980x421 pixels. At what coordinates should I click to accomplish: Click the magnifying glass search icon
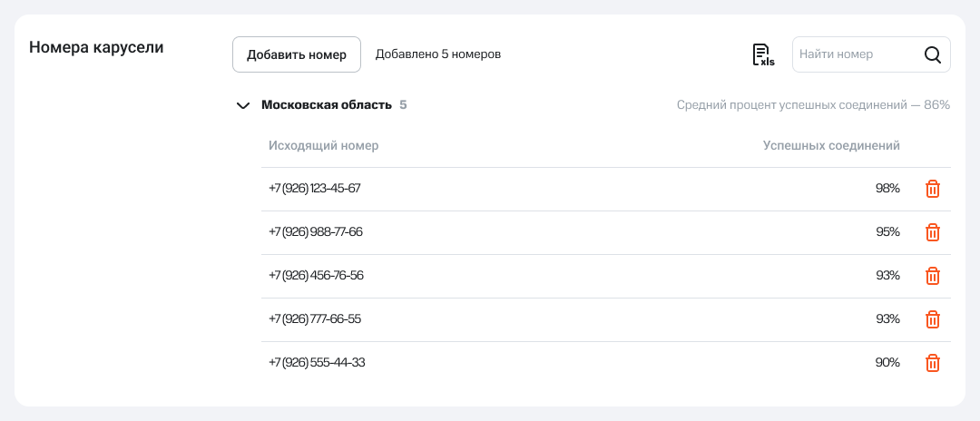[933, 54]
